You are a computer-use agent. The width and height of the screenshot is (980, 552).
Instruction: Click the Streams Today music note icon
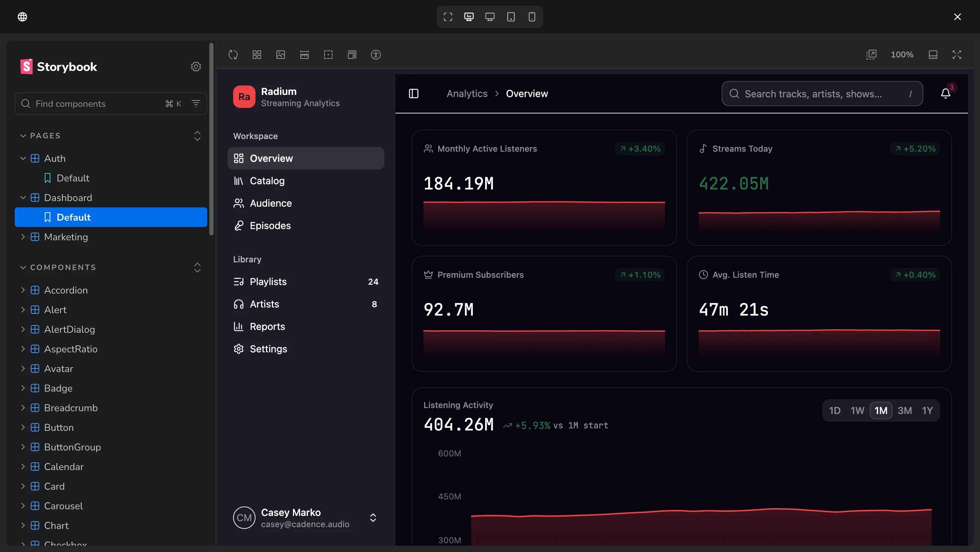coord(703,149)
